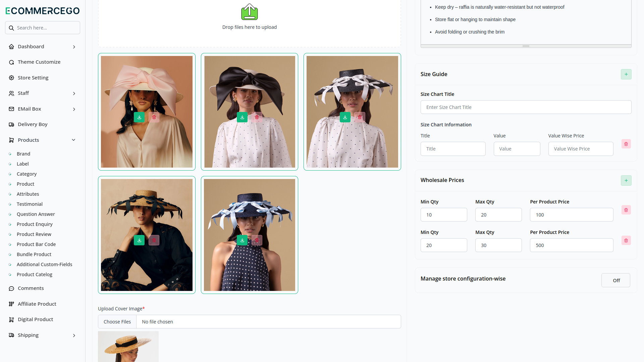Remove the Size Chart Information row

point(626,144)
